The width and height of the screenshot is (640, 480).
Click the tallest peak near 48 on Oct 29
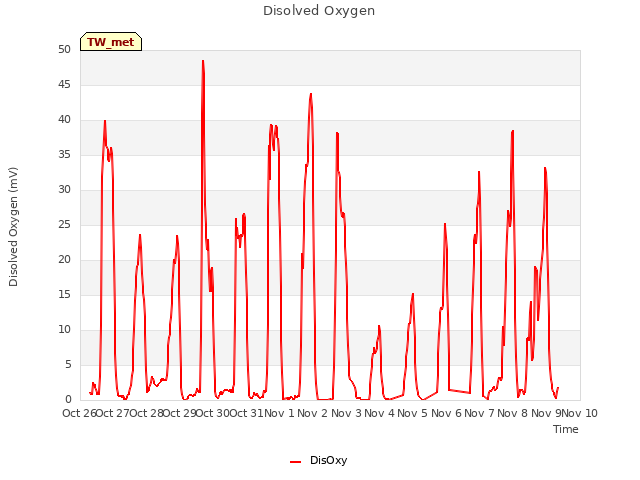[203, 61]
